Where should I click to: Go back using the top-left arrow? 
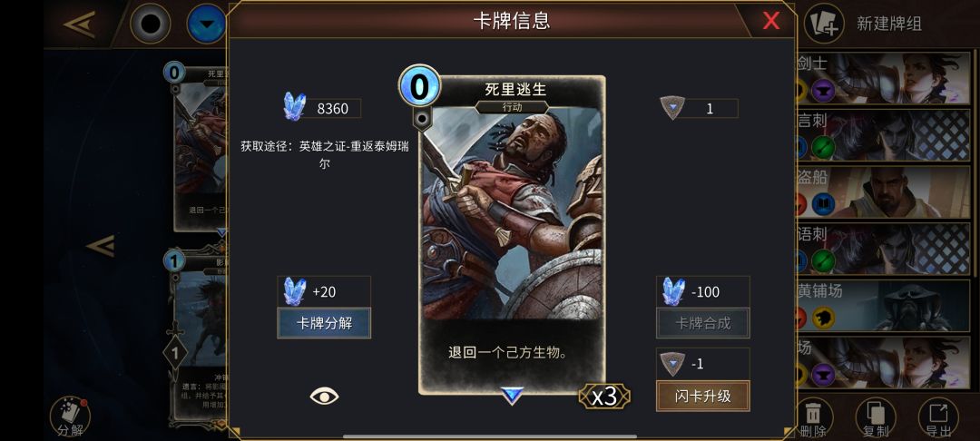point(79,24)
